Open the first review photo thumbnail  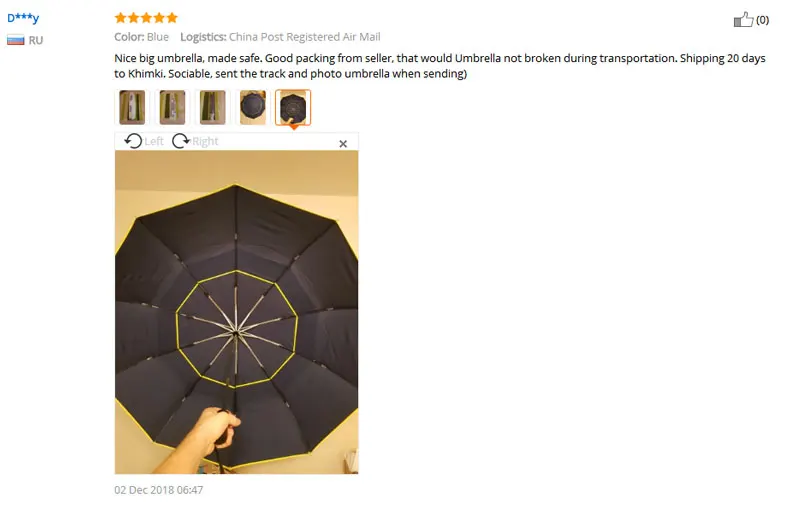(x=132, y=107)
